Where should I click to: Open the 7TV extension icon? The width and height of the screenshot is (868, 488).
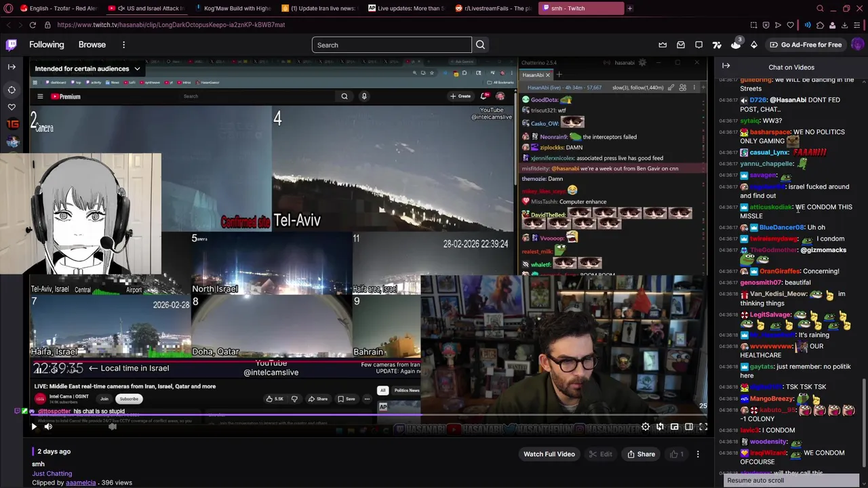tap(717, 45)
